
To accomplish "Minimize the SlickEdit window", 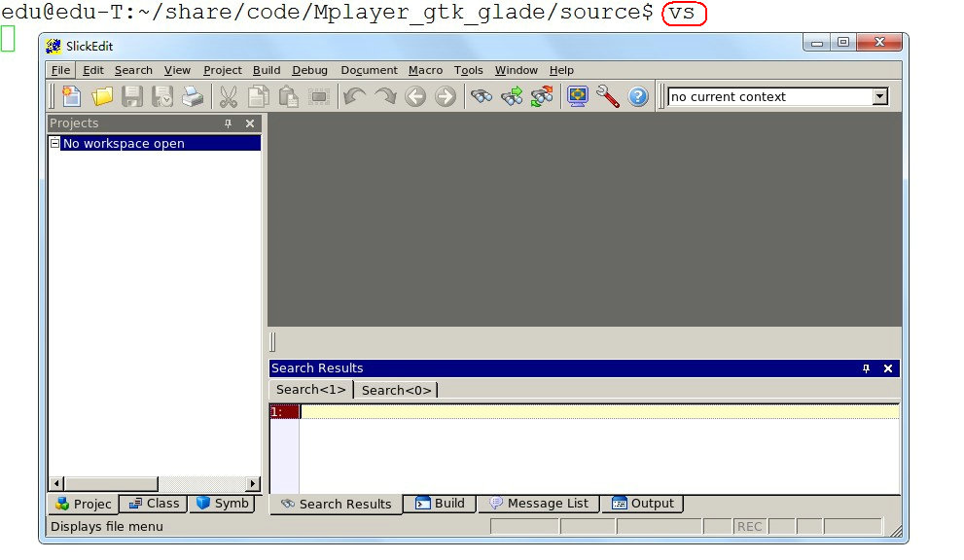I will point(817,43).
